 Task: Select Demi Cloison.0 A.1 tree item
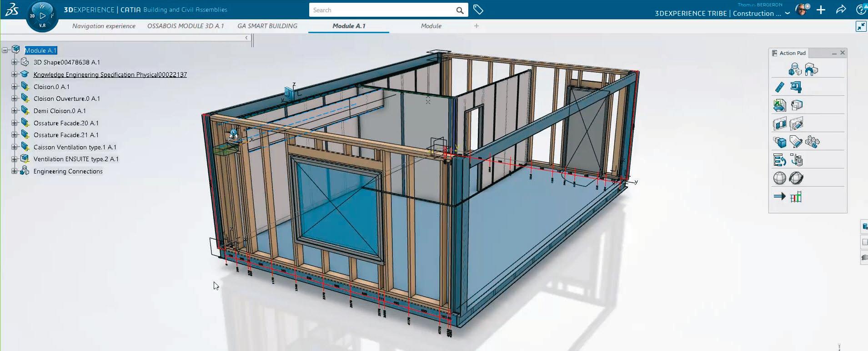(60, 111)
